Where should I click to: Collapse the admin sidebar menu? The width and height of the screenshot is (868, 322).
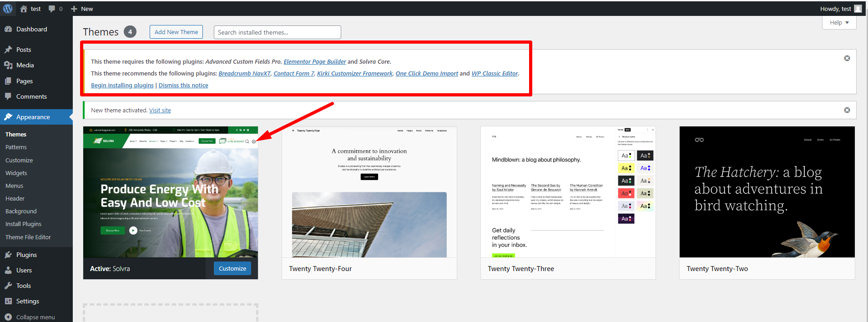(x=30, y=317)
